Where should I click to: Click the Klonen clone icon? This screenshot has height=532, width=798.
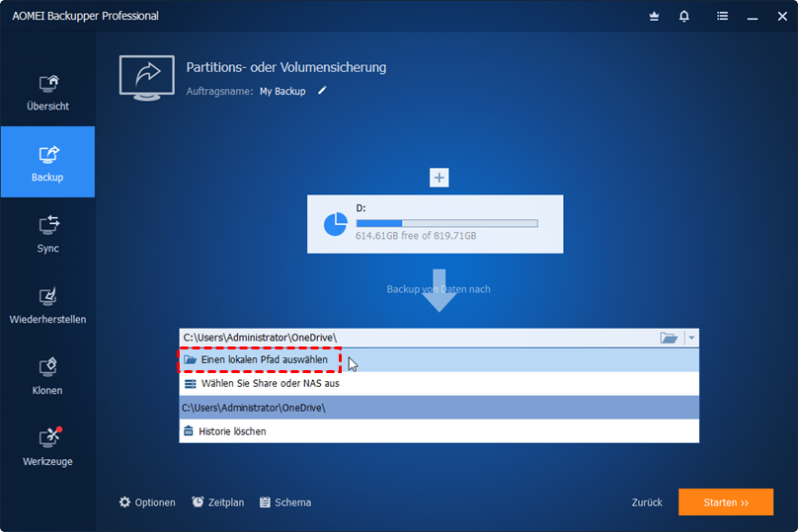pos(47,367)
